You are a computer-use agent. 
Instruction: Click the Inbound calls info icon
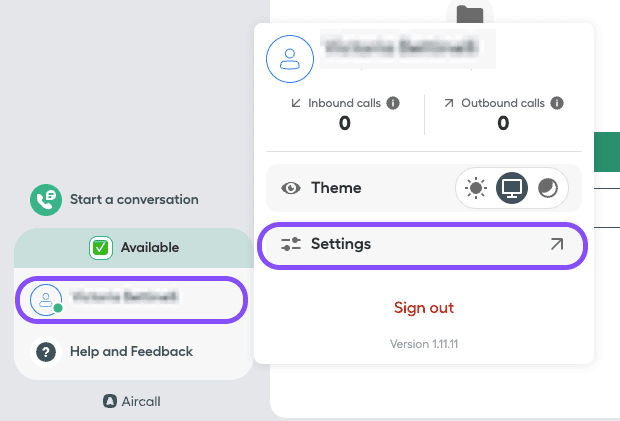pos(393,103)
